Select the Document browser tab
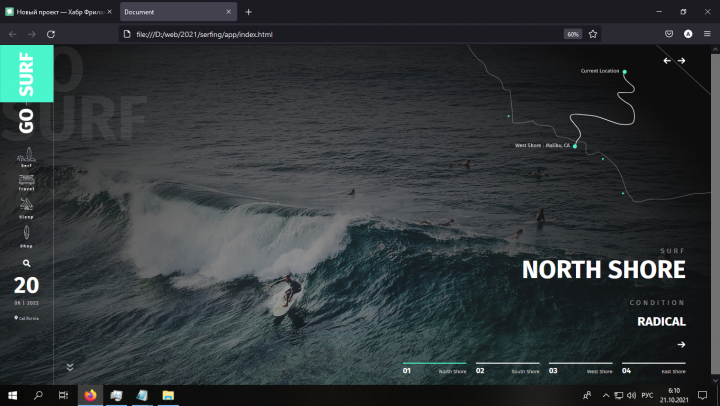 (x=178, y=12)
